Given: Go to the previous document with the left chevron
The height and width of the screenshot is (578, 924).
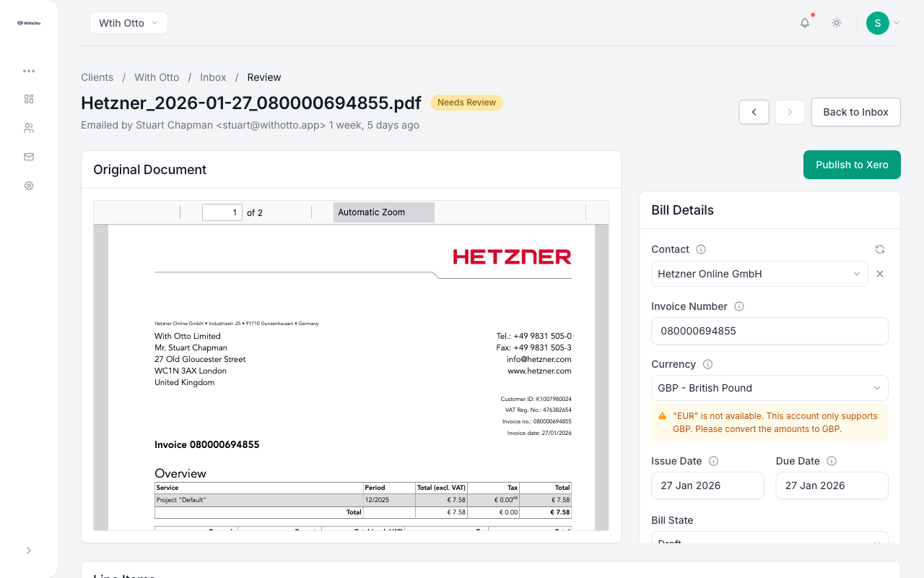Looking at the screenshot, I should (x=754, y=112).
